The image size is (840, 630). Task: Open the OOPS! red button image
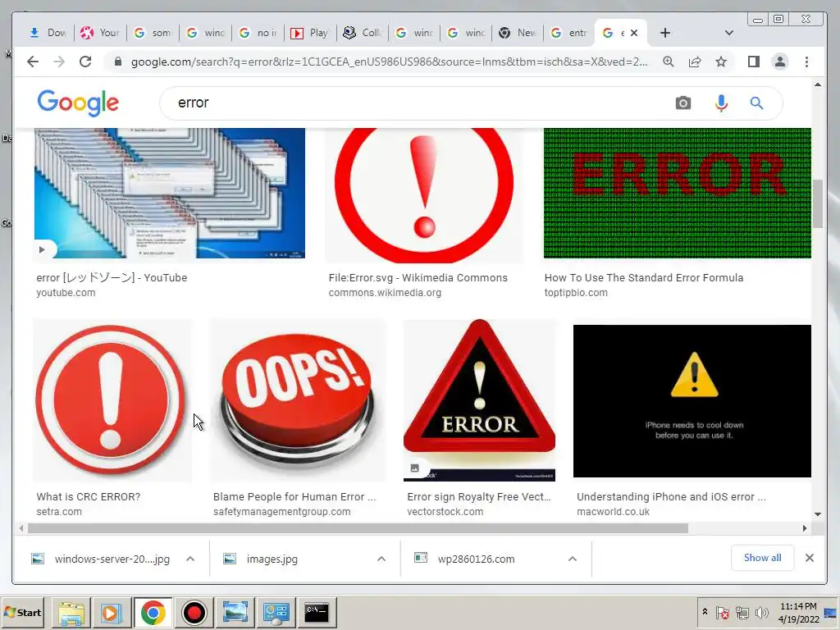297,400
